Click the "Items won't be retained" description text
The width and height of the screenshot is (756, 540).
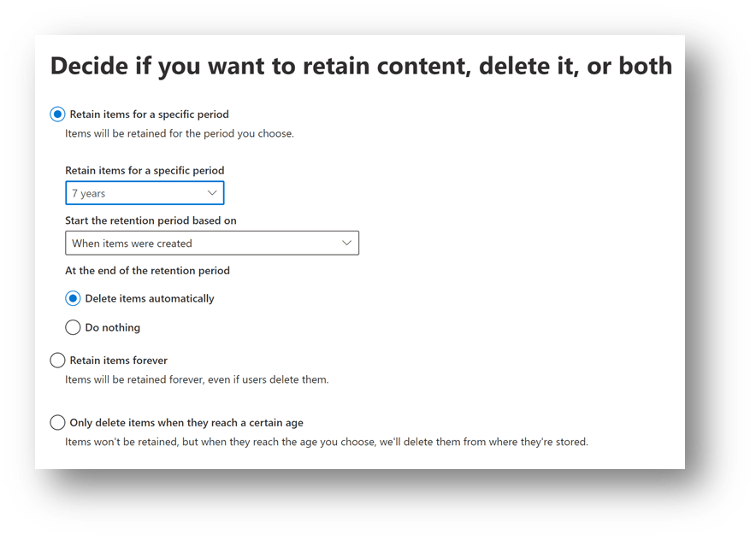[327, 442]
